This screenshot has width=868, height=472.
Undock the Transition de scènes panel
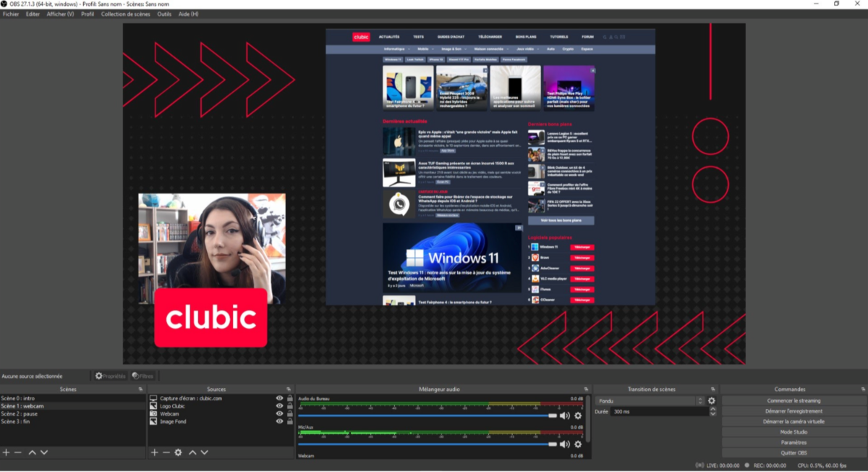pyautogui.click(x=714, y=389)
